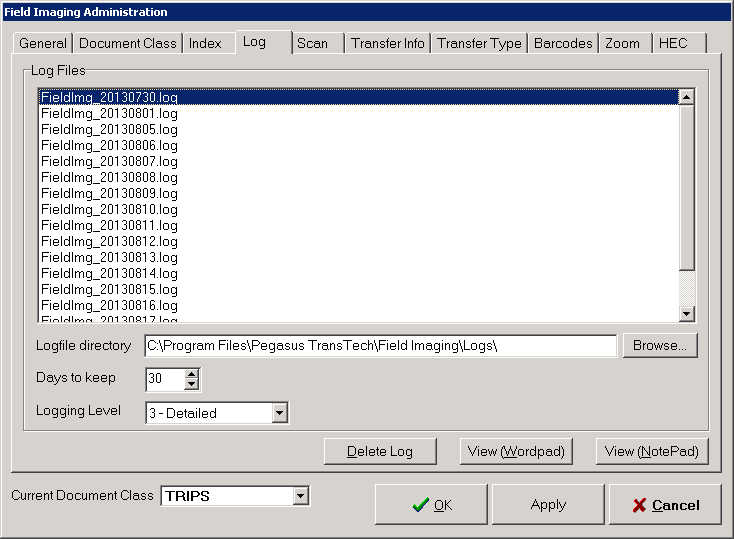Select the Barcodes tab
Image resolution: width=734 pixels, height=539 pixels.
(562, 44)
